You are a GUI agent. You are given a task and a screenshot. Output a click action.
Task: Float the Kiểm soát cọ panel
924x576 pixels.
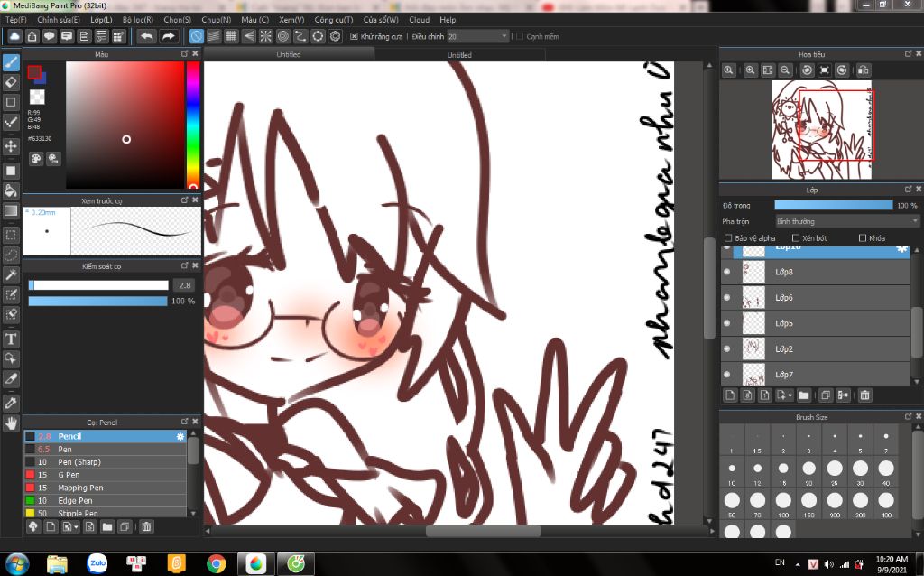(x=184, y=266)
